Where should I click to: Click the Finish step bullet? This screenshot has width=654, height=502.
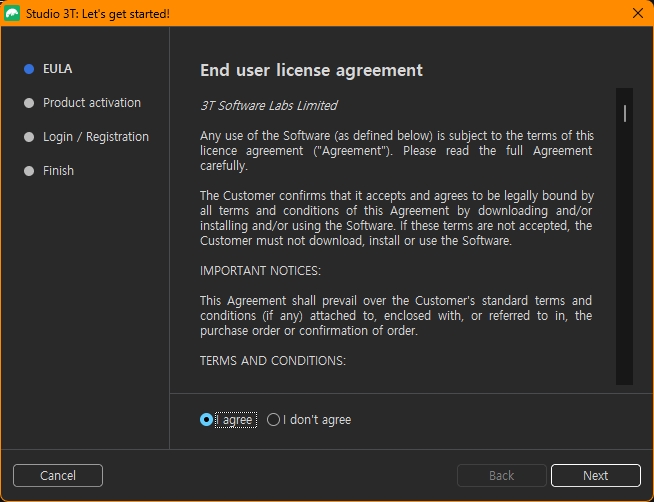pyautogui.click(x=29, y=171)
